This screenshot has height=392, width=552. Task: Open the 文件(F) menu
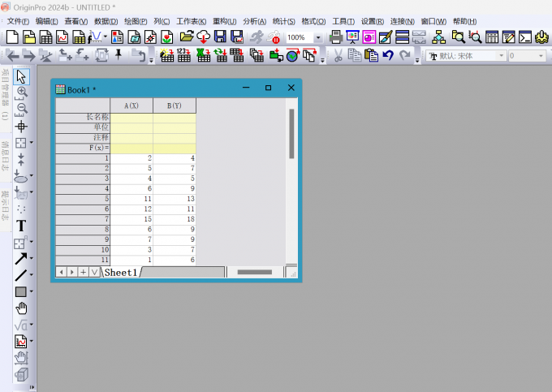(18, 21)
